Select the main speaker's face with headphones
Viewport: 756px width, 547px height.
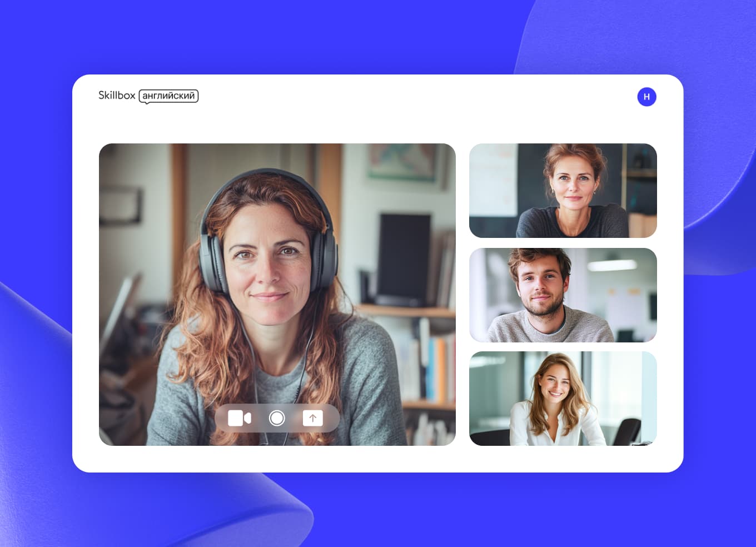tap(267, 267)
